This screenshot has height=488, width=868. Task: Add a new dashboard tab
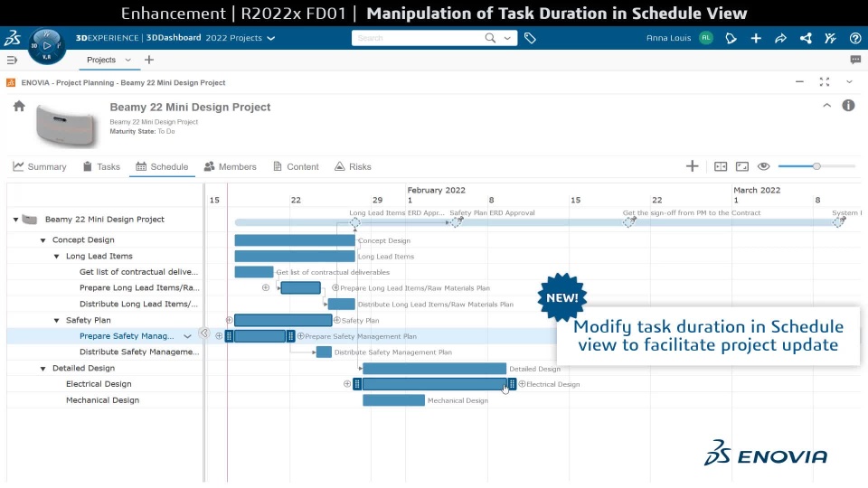coord(149,60)
